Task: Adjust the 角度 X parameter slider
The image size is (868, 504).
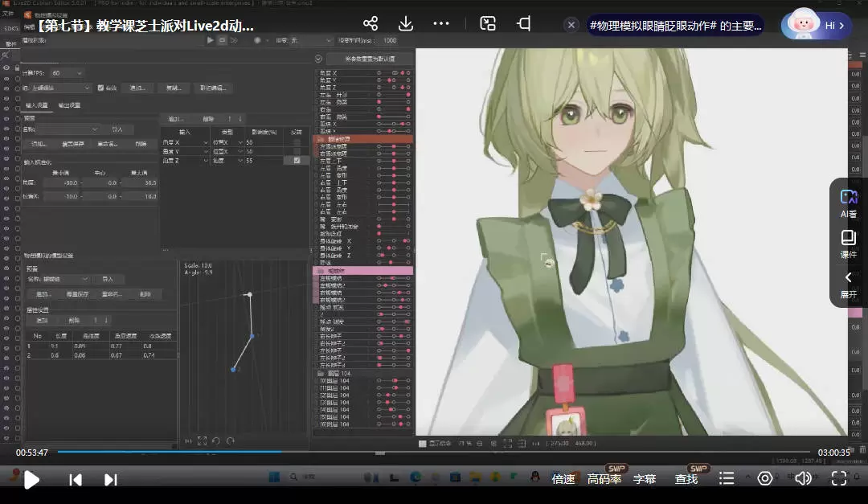Action: (394, 73)
